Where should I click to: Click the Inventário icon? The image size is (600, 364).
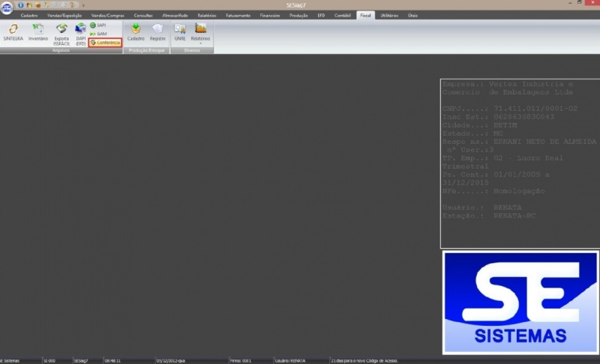click(x=37, y=32)
